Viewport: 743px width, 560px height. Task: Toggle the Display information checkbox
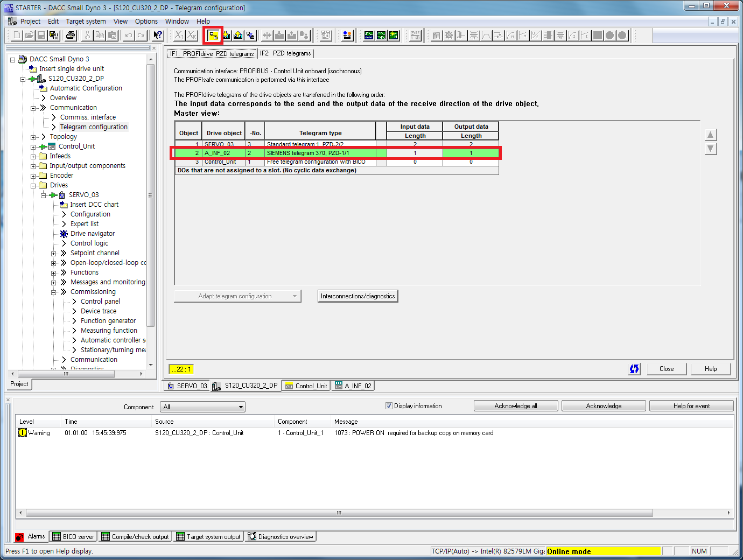coord(389,406)
